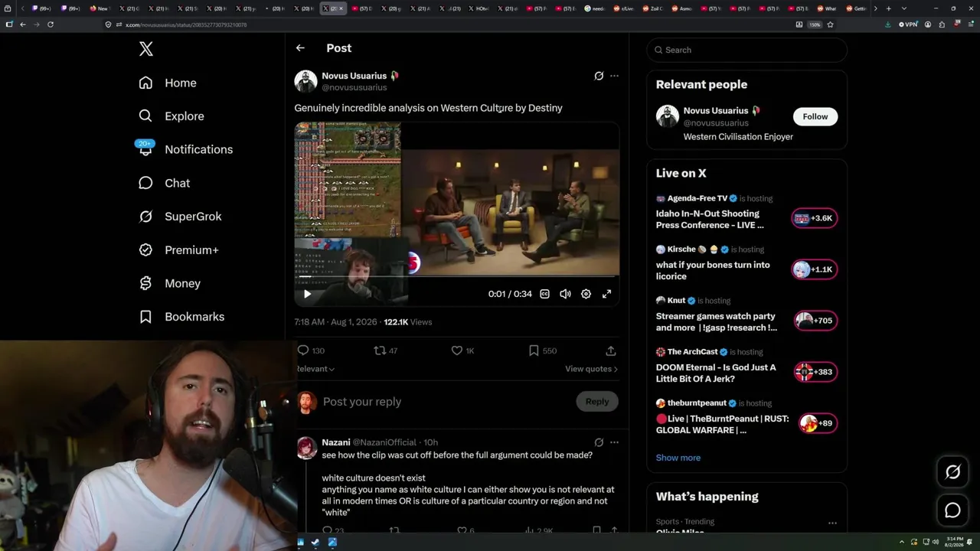
Task: Click the reply icon with 130 replies
Action: 311,350
